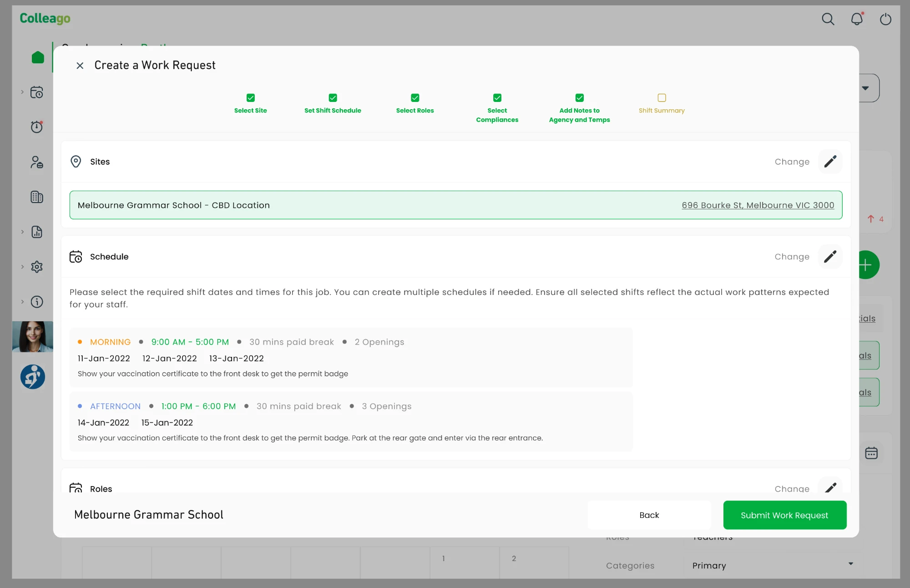This screenshot has width=910, height=588.
Task: Click the green plus add button
Action: [x=867, y=265]
